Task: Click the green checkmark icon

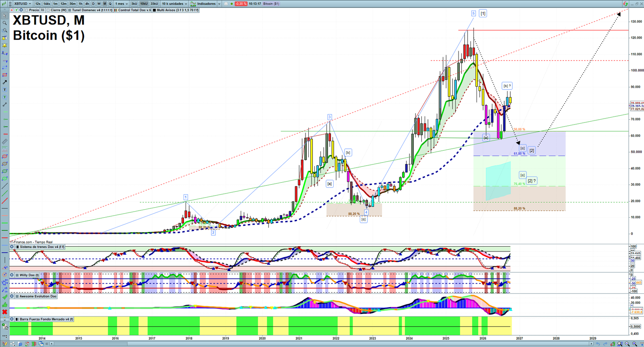Action: (x=5, y=297)
